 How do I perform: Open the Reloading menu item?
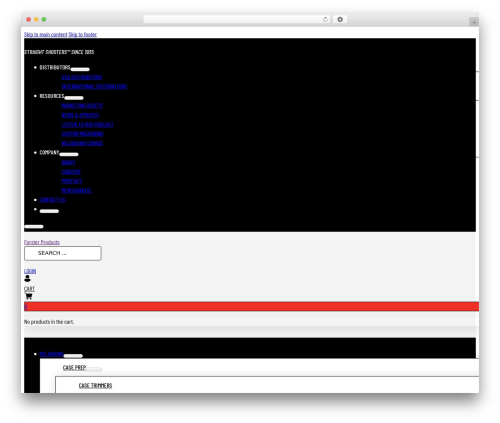pos(51,354)
